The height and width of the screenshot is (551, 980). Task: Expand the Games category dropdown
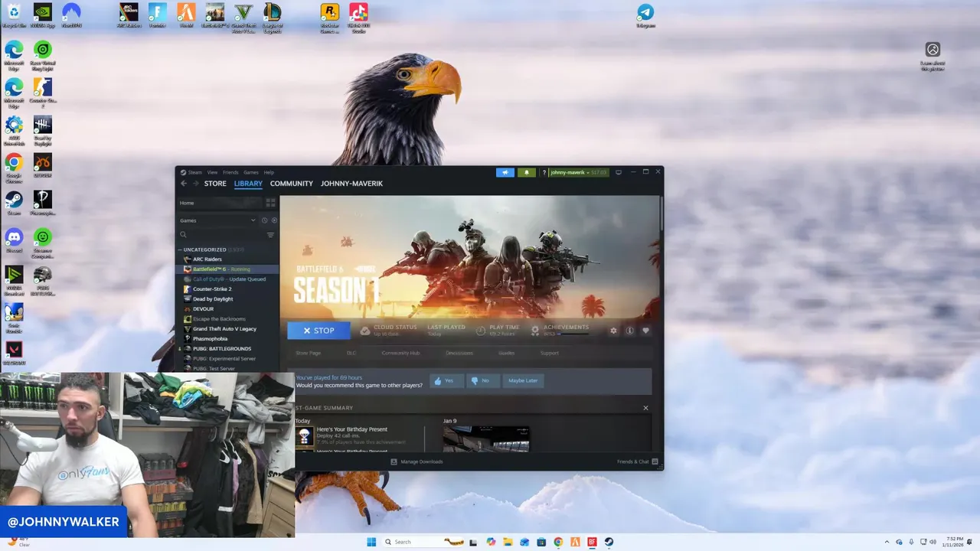point(217,220)
